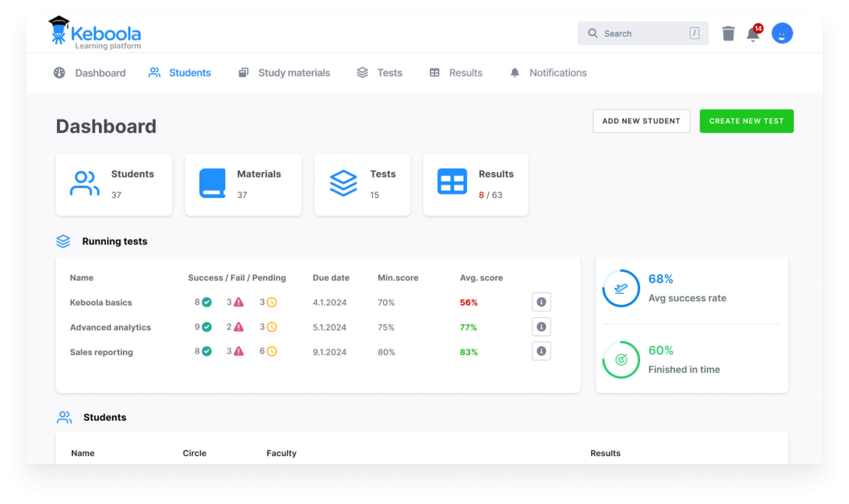The width and height of the screenshot is (849, 504).
Task: Click the 83% average score value
Action: pos(469,352)
